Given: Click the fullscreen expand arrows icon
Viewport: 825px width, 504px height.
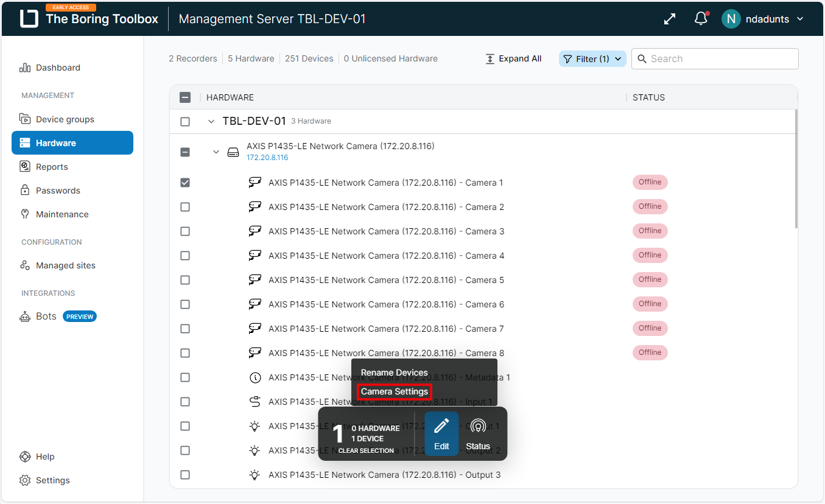Looking at the screenshot, I should (670, 19).
